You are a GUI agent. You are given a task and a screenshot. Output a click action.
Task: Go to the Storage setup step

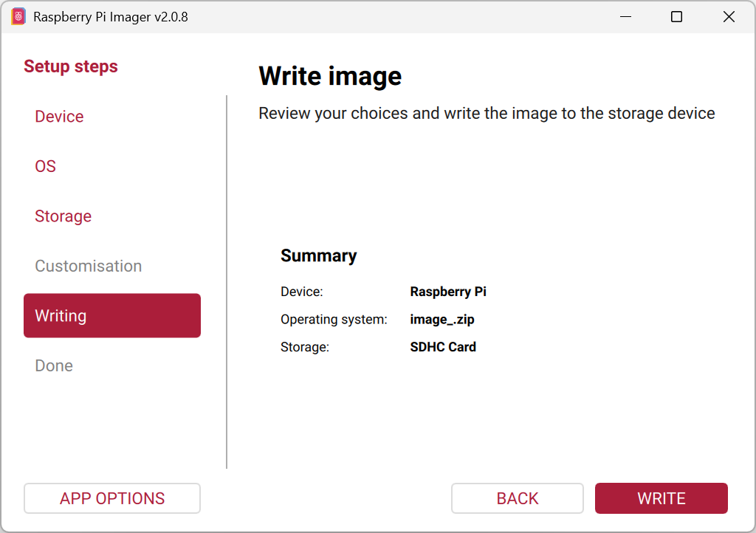click(63, 216)
